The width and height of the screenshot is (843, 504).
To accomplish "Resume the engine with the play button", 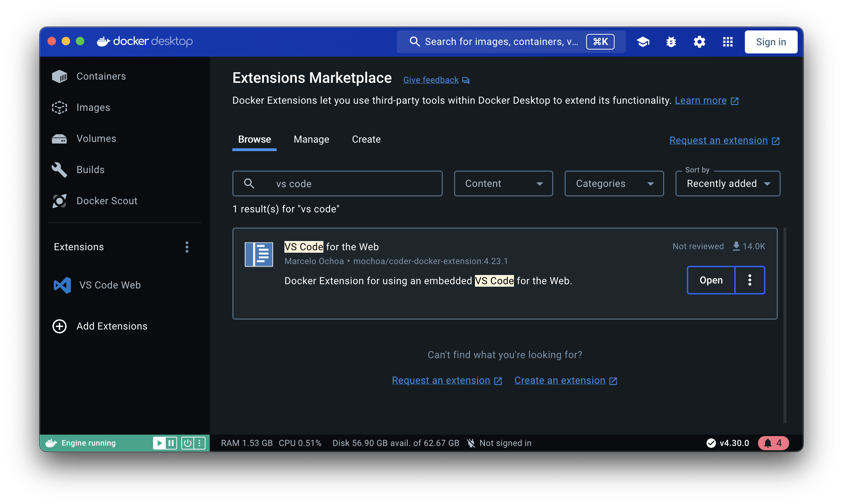I will coord(159,443).
